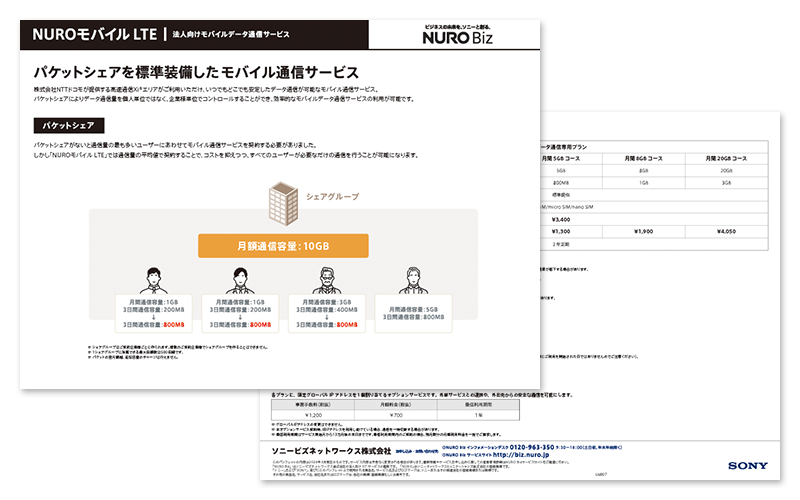Image resolution: width=800 pixels, height=500 pixels.
Task: Click the user card showing 月間通信容量:3GB
Action: (x=327, y=313)
